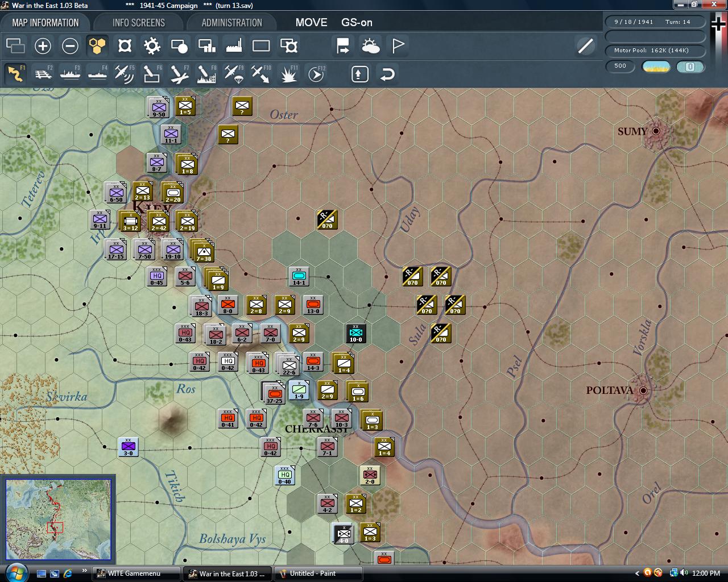Click the Motor Pool readout
This screenshot has width=728, height=582.
(x=655, y=51)
